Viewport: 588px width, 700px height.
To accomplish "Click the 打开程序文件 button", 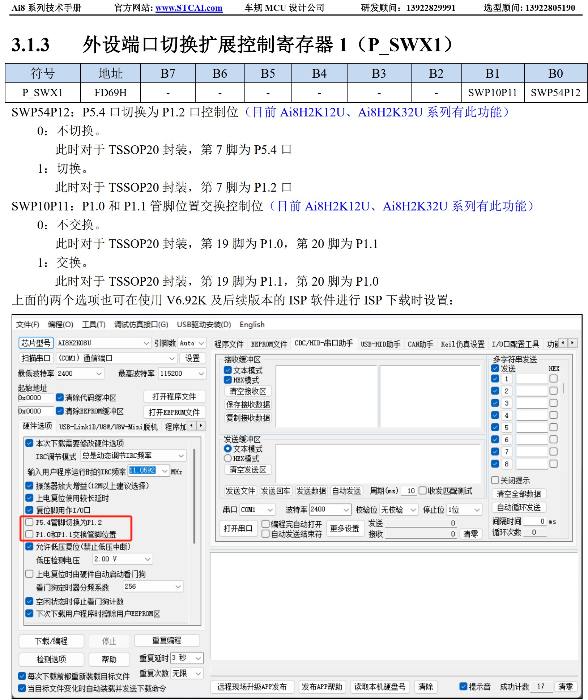I will (x=174, y=397).
